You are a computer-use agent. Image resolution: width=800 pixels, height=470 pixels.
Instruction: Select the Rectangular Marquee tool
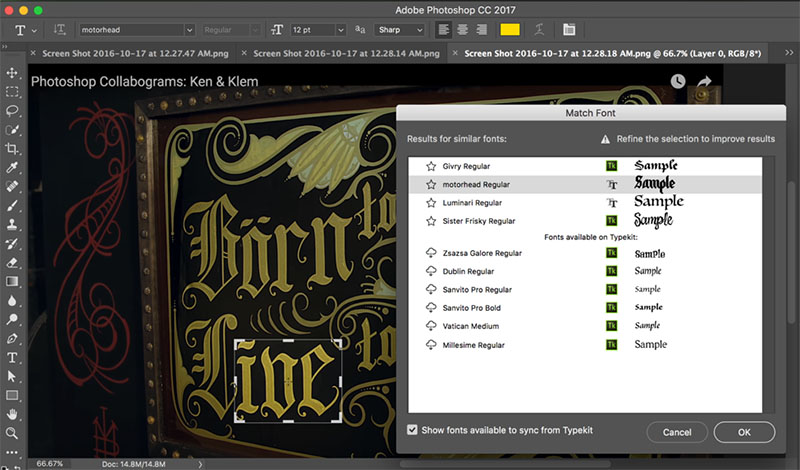click(x=12, y=92)
